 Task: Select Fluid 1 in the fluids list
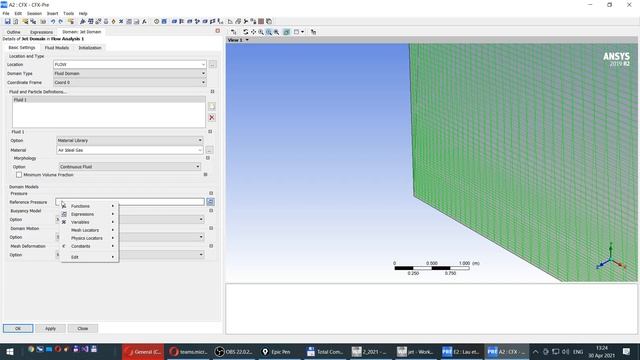click(x=109, y=100)
